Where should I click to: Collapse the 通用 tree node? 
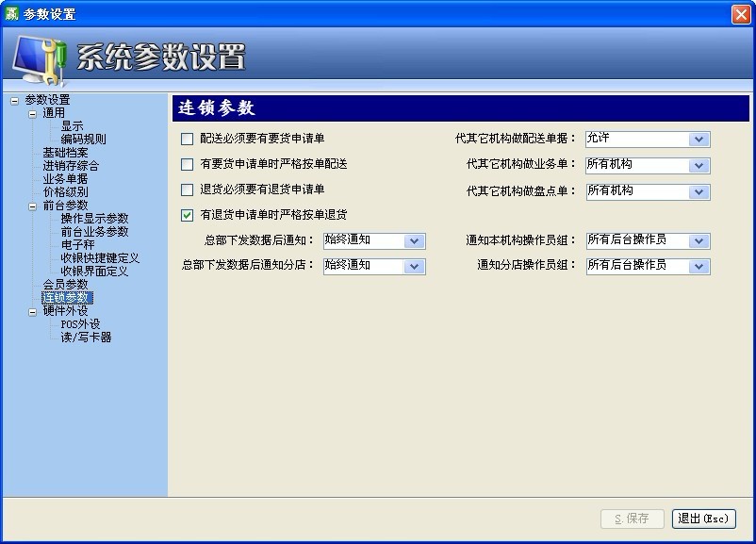pos(32,114)
